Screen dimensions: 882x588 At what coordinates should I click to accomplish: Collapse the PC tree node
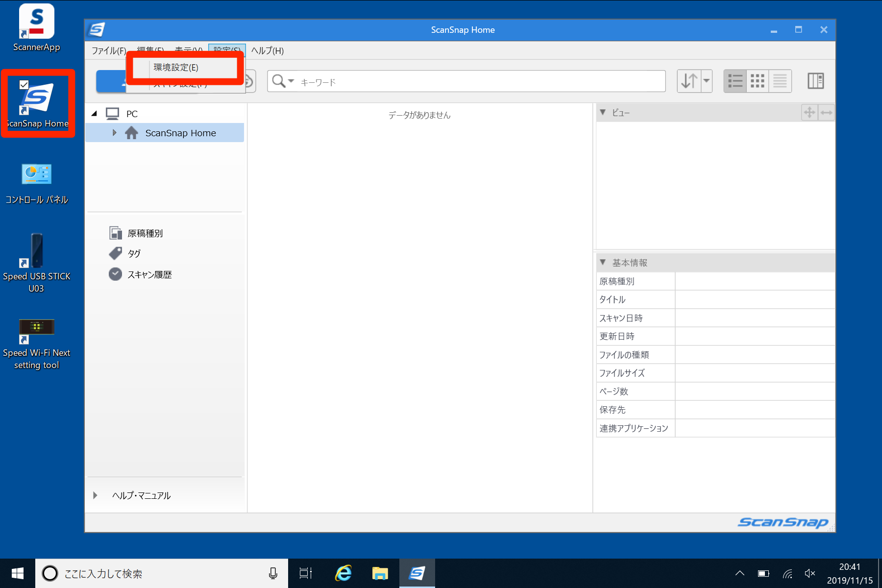94,114
